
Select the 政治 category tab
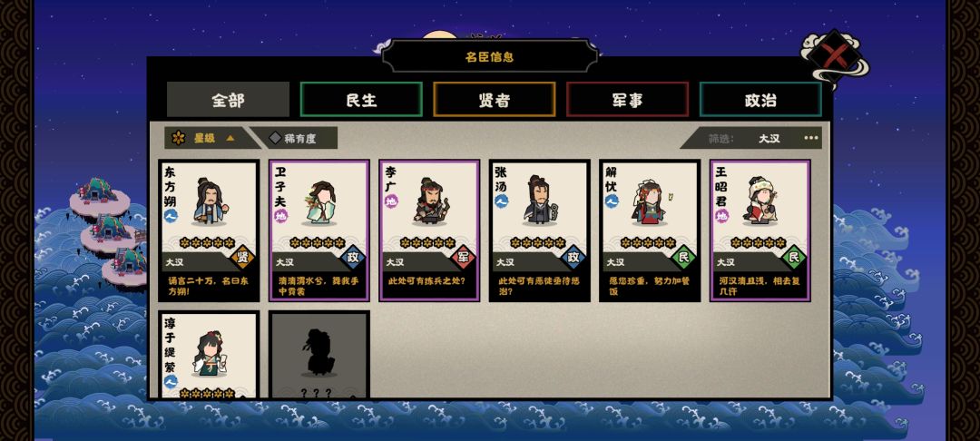click(x=760, y=99)
